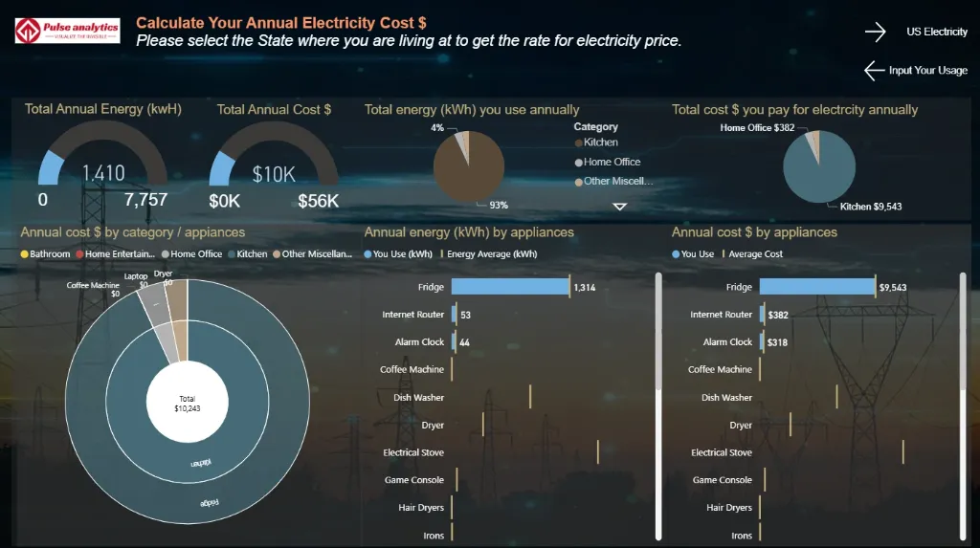Click the scrollbar of the cost by appliances chart
Screen dimensions: 980x548
click(x=965, y=330)
